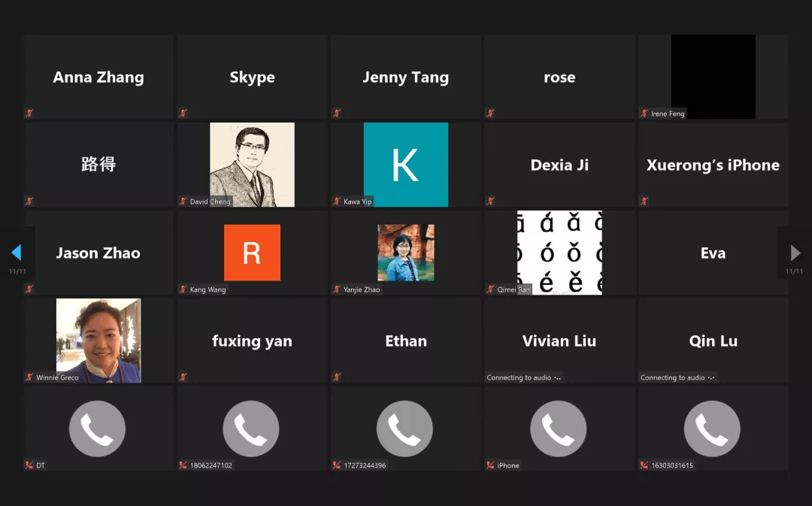Click muted mic icon on Jason Zhao tile
Viewport: 812px width, 506px height.
[x=29, y=289]
